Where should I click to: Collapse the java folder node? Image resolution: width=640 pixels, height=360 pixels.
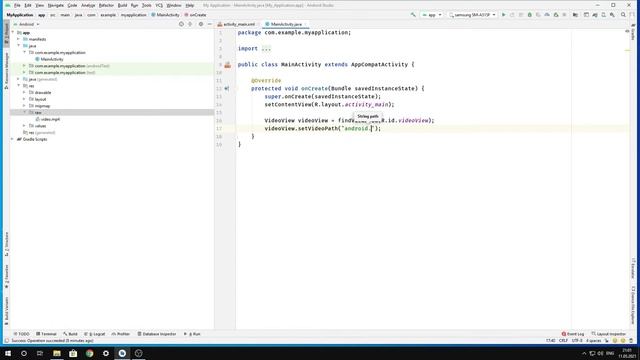point(18,46)
